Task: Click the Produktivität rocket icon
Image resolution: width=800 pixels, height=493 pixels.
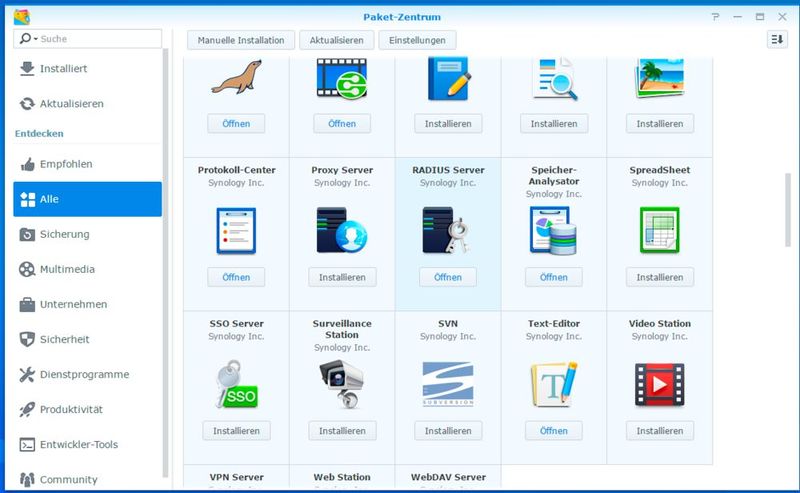Action: (27, 409)
